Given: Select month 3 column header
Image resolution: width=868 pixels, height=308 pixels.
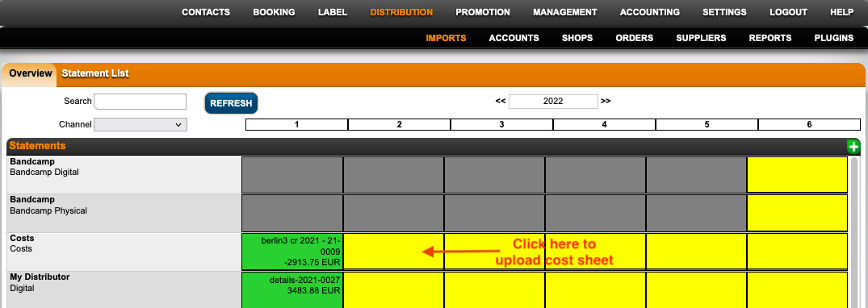Looking at the screenshot, I should click(x=501, y=125).
